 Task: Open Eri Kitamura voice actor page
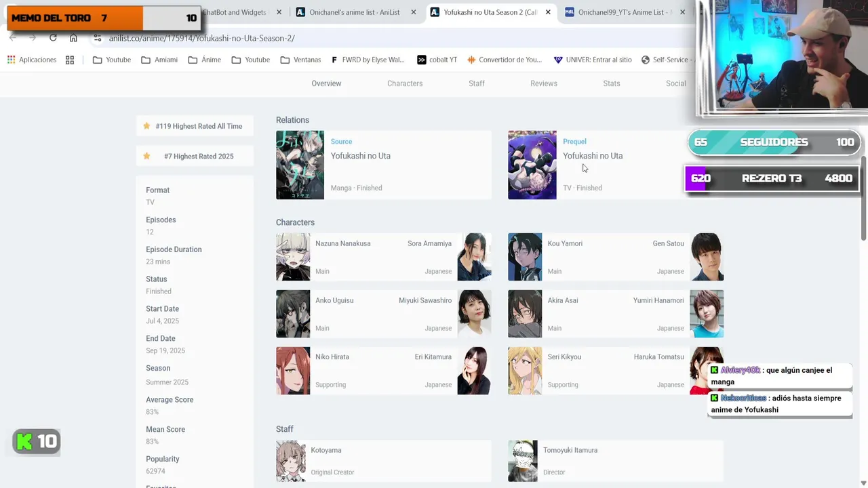pos(433,357)
